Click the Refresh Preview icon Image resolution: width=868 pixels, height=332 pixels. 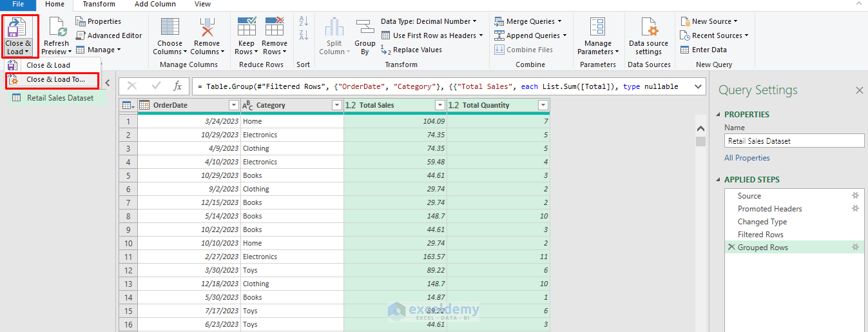click(x=57, y=28)
